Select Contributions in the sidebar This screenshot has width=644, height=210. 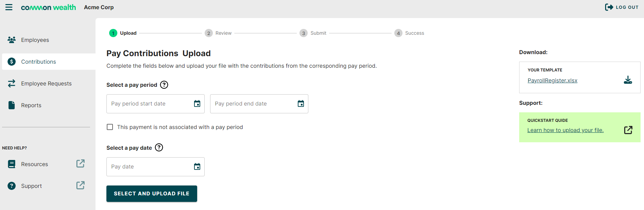point(38,62)
